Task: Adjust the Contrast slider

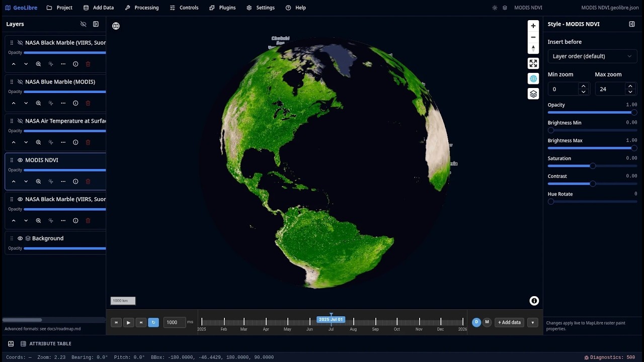Action: [x=592, y=184]
